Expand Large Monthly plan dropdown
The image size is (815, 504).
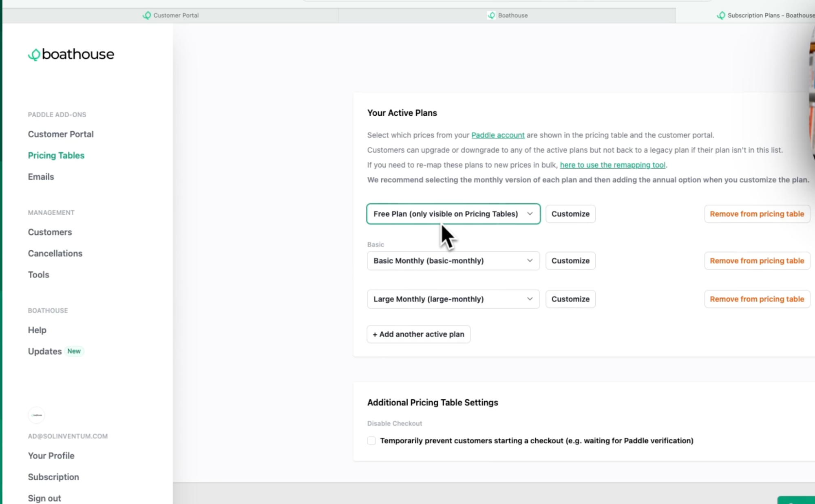(529, 299)
